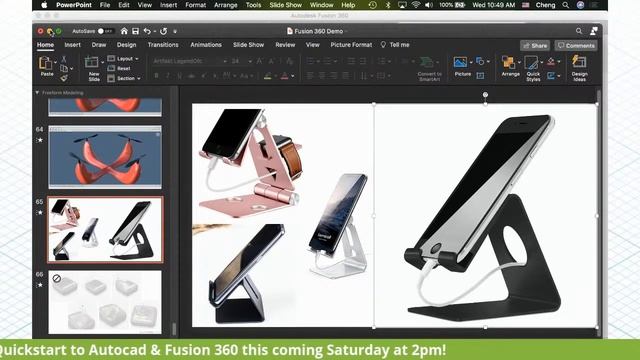Expand the Picture dropdown arrow
This screenshot has height=360, width=640.
click(471, 62)
